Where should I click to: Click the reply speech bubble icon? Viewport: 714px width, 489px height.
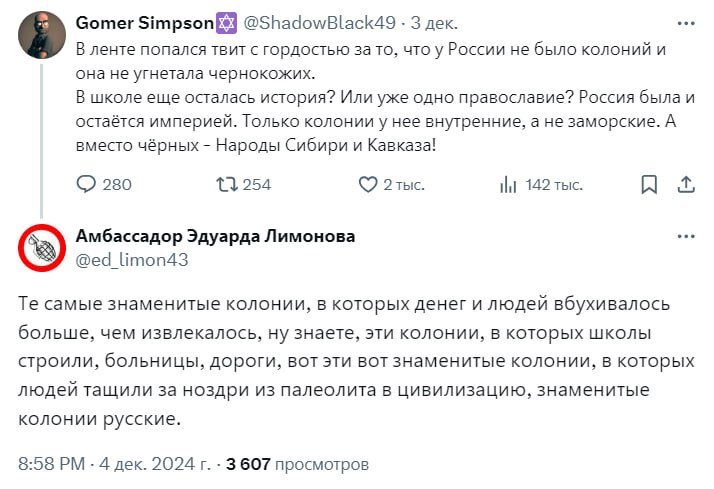(x=87, y=184)
